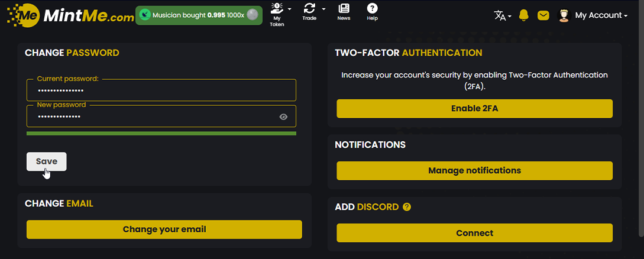The height and width of the screenshot is (259, 644).
Task: Focus the Current password field
Action: (161, 90)
